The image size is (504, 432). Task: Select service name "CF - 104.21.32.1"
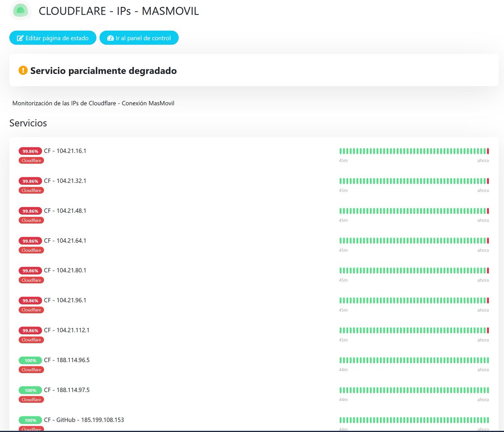[x=65, y=181]
